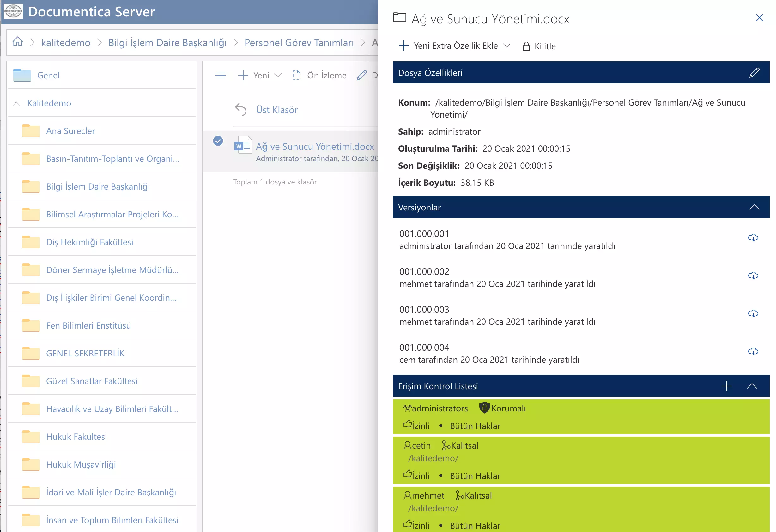Click the Word document icon of Ağ ve Sunucu Yönetimi.docx

[243, 145]
